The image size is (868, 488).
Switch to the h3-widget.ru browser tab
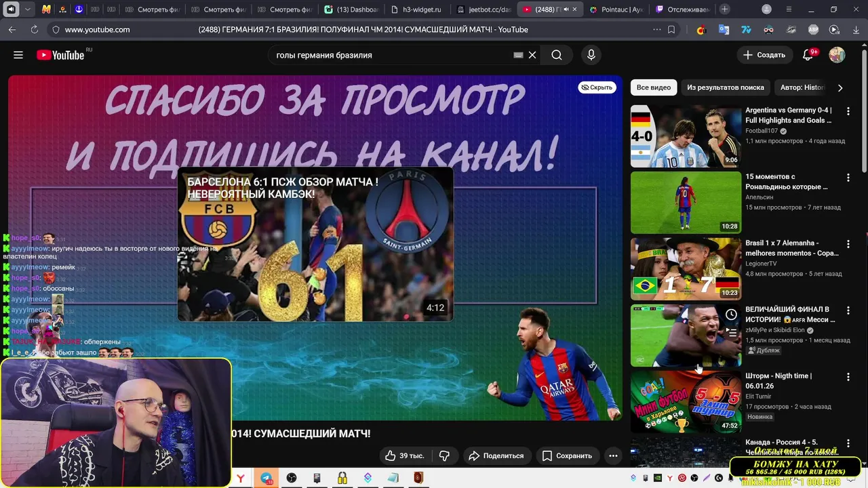point(416,9)
